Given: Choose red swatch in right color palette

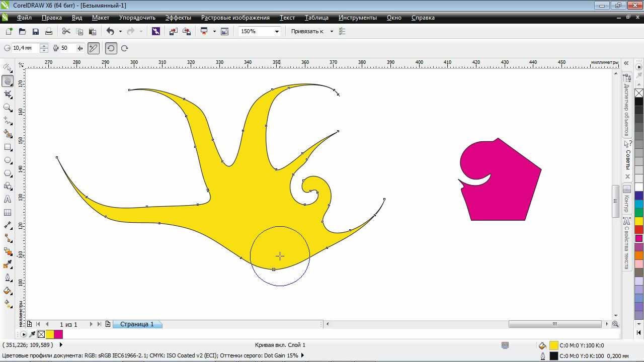Looking at the screenshot, I should click(639, 229).
